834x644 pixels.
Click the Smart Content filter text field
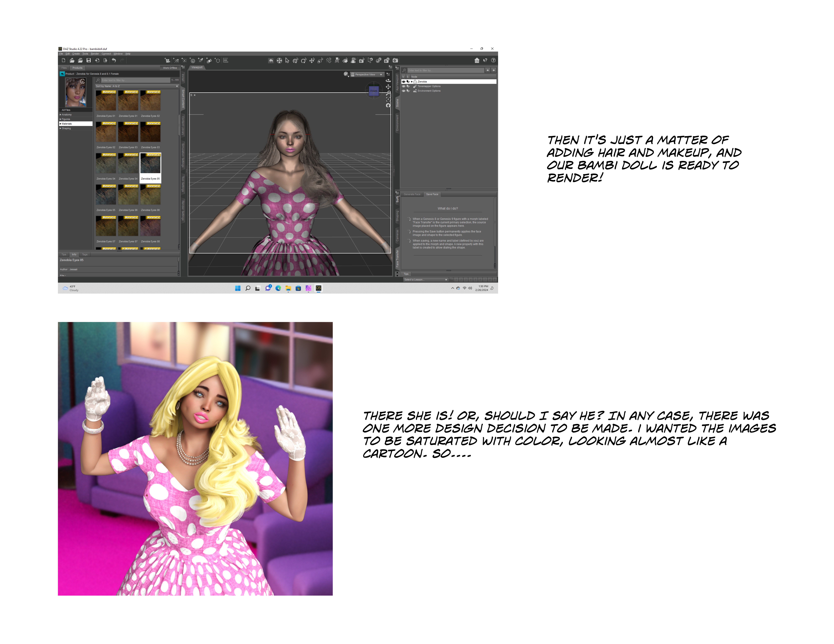[136, 80]
